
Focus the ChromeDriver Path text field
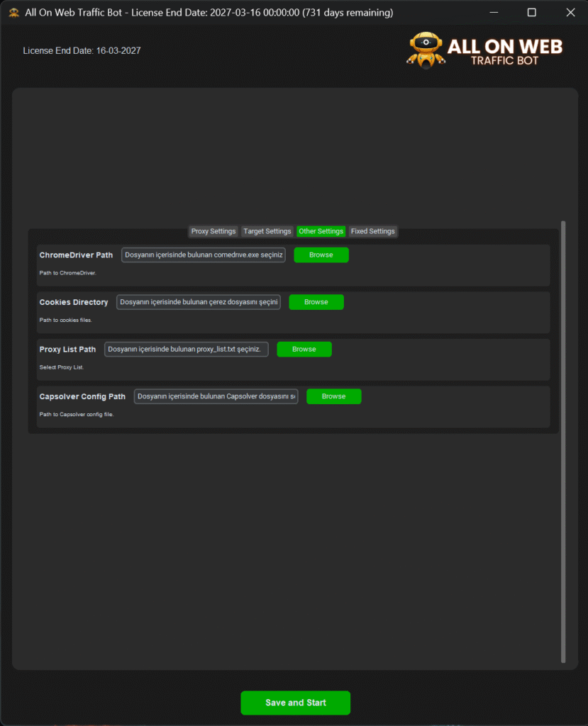[204, 255]
